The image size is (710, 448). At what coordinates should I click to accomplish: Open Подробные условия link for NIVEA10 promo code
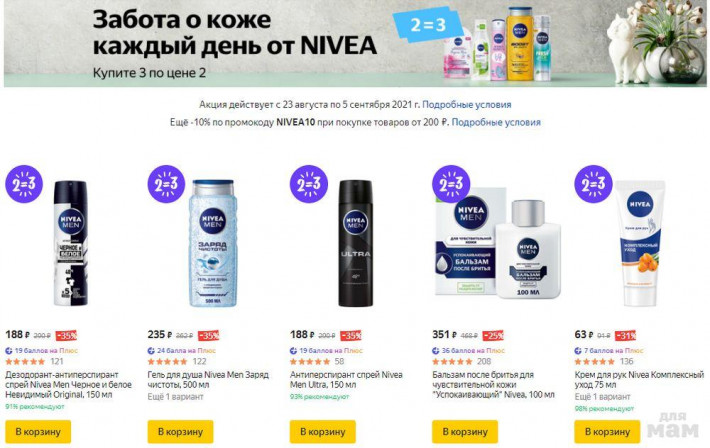click(x=496, y=122)
